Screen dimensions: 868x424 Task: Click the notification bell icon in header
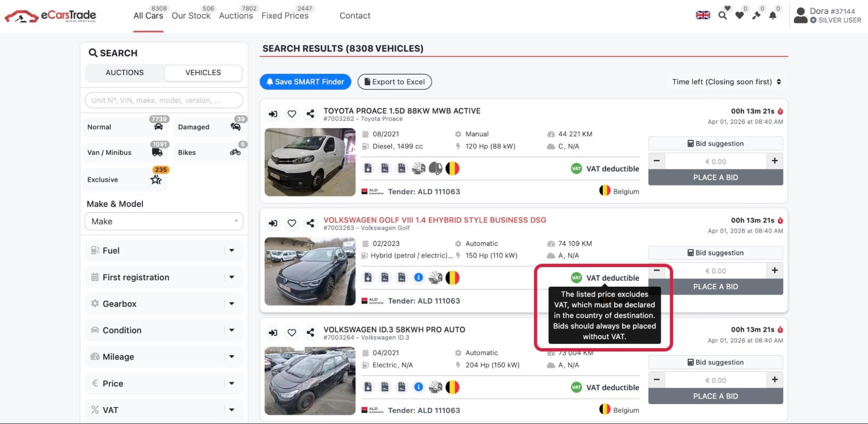(x=773, y=16)
